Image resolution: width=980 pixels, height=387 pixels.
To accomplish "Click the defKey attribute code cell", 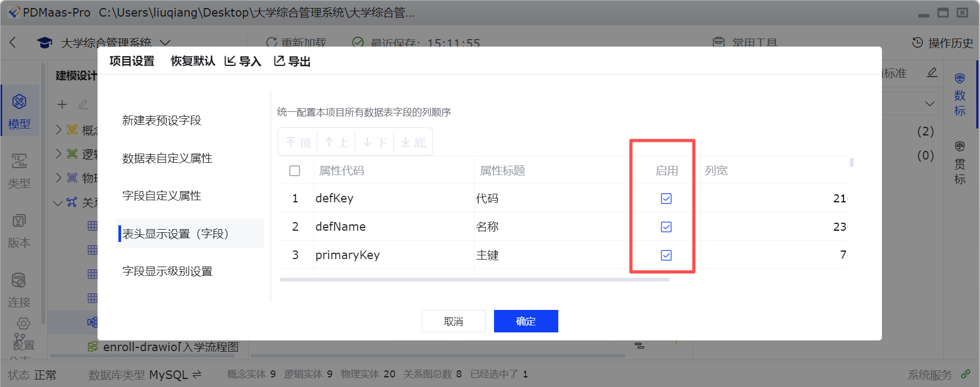I will click(x=394, y=199).
